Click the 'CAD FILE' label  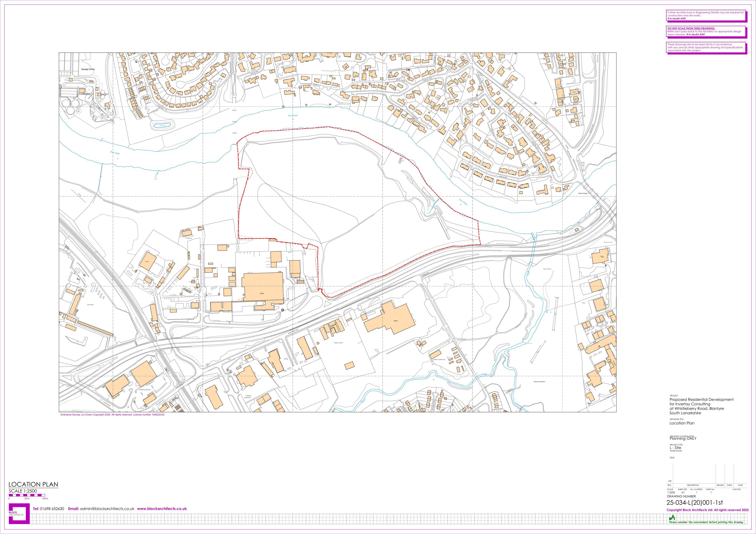coord(736,490)
